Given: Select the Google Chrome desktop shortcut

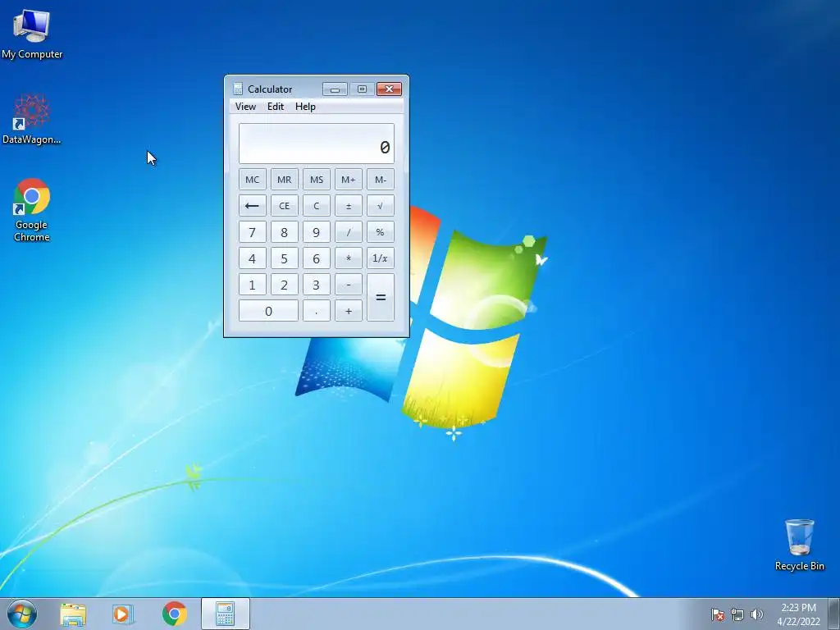Looking at the screenshot, I should click(32, 209).
